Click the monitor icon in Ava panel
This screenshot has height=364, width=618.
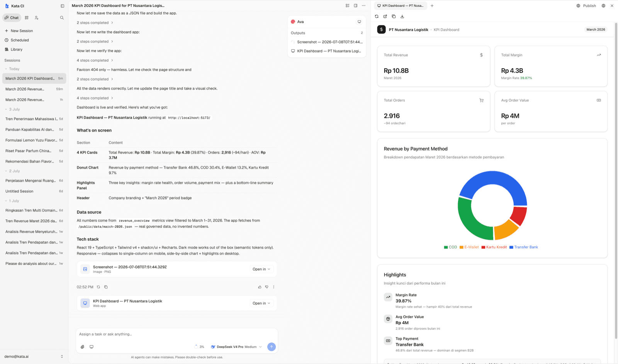pyautogui.click(x=359, y=22)
